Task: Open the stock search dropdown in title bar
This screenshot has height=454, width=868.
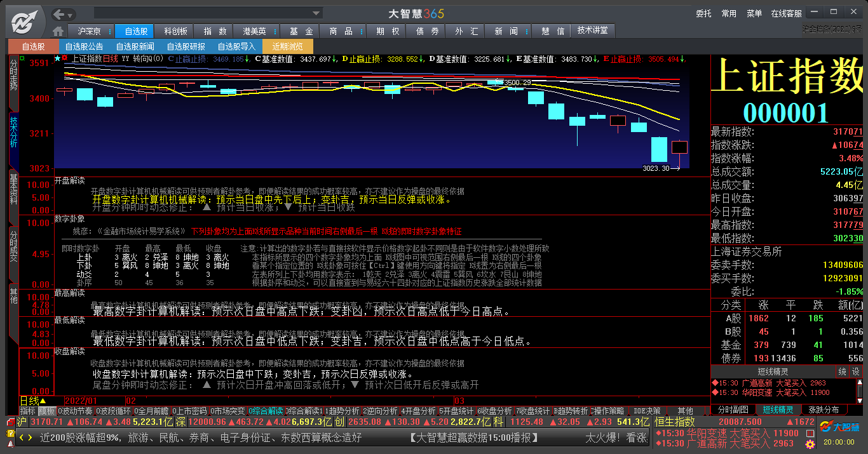Action: (316, 13)
